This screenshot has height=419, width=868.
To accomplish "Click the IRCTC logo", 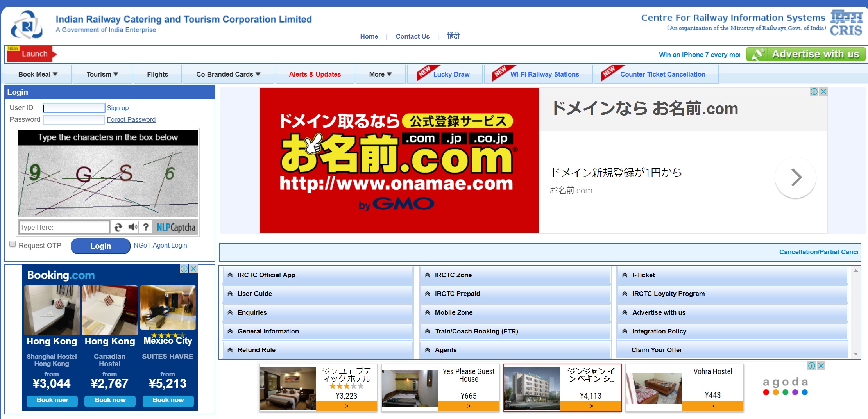I will pyautogui.click(x=27, y=25).
